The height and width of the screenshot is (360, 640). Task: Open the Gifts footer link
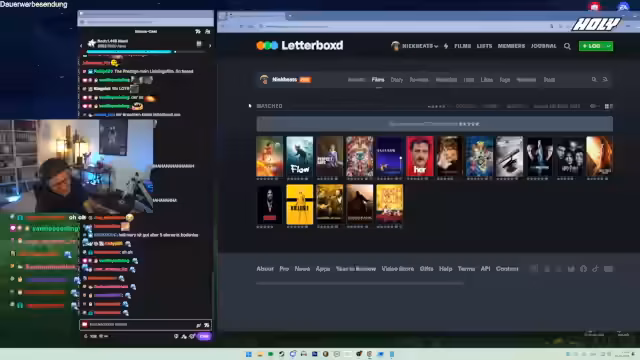coord(427,269)
